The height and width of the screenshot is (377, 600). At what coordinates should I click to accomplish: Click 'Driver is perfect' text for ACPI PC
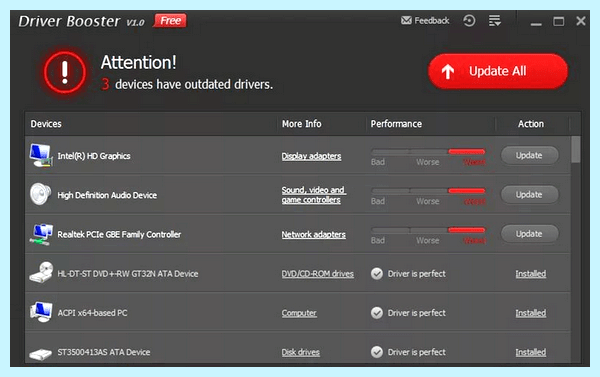click(x=417, y=313)
